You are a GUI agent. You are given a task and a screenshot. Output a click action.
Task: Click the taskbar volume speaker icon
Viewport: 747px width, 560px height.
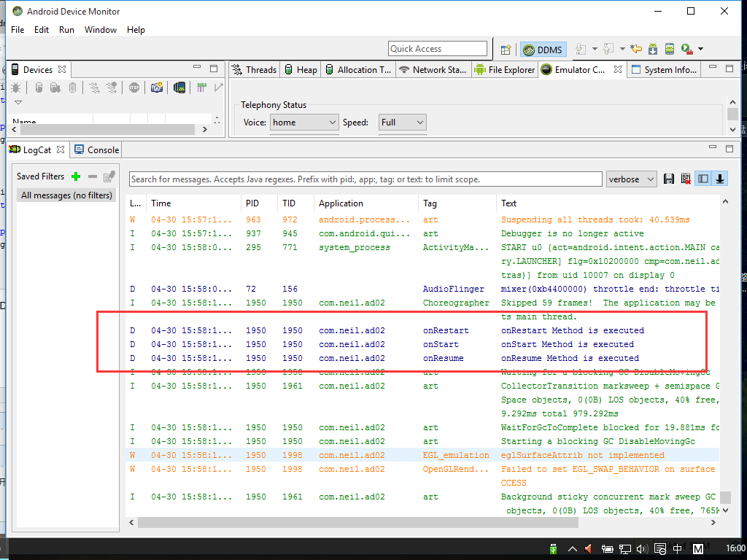[x=641, y=549]
